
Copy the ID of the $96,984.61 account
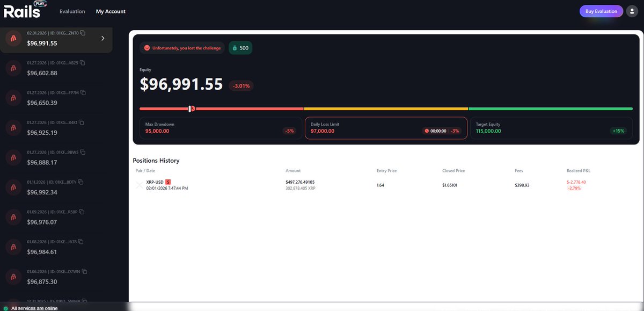tap(81, 242)
